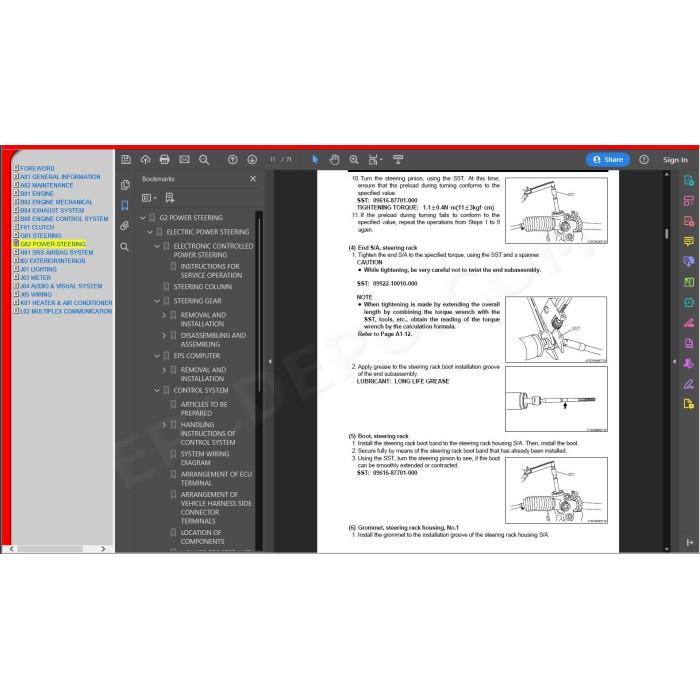Click Sign In
The width and height of the screenshot is (700, 700).
[x=675, y=160]
